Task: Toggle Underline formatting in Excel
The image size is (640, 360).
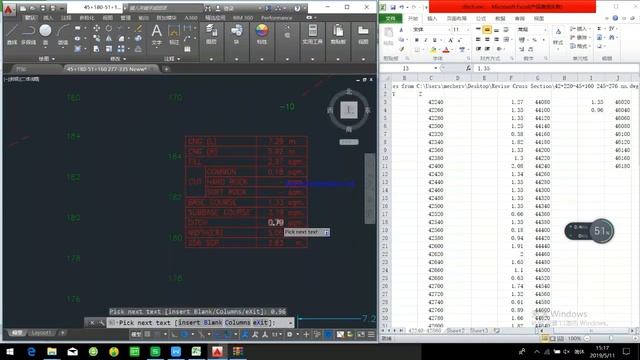Action: tap(435, 40)
